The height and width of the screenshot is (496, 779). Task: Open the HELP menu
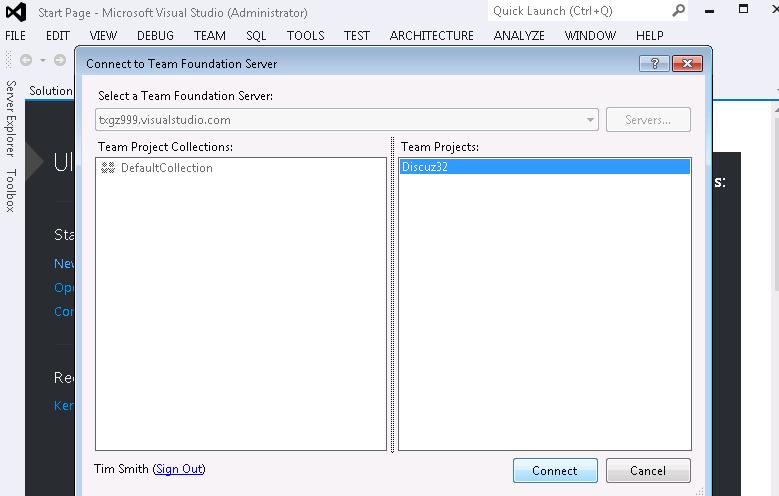(650, 36)
